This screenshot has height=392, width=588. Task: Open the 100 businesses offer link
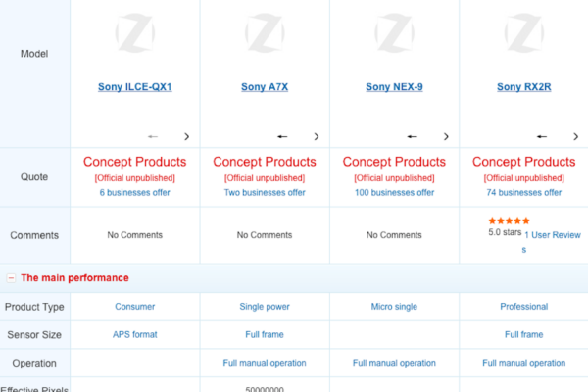click(394, 193)
